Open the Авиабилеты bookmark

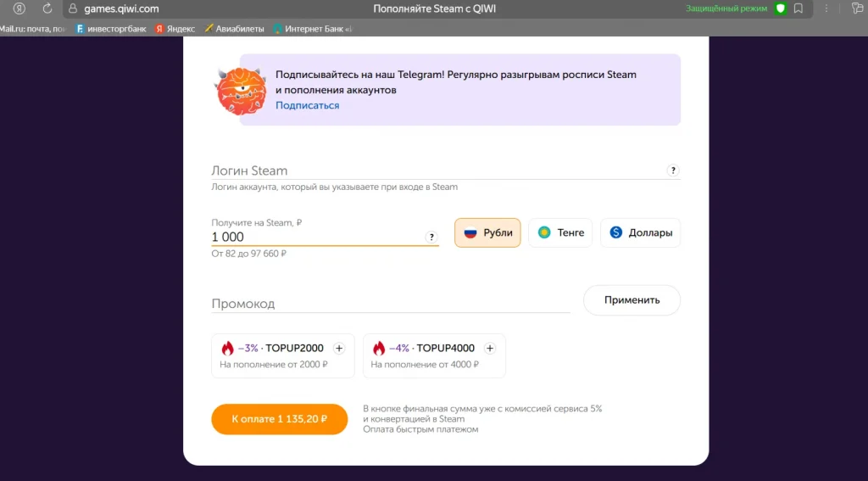point(234,29)
